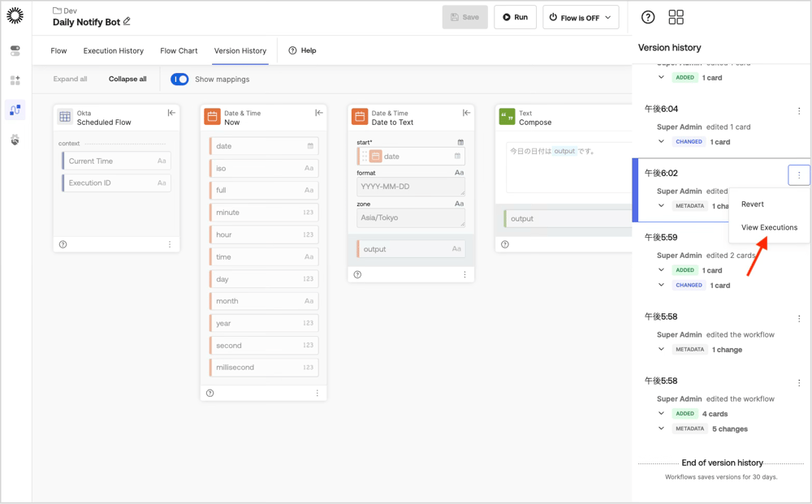Expand the topmost ADDED 1 card entry
The image size is (812, 504).
pyautogui.click(x=661, y=77)
